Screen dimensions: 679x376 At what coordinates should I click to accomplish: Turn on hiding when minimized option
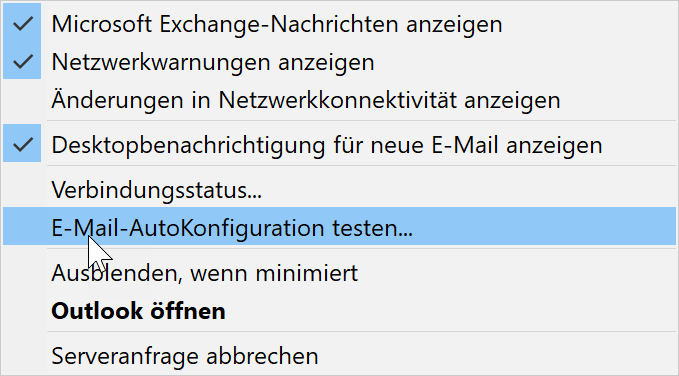[340, 272]
